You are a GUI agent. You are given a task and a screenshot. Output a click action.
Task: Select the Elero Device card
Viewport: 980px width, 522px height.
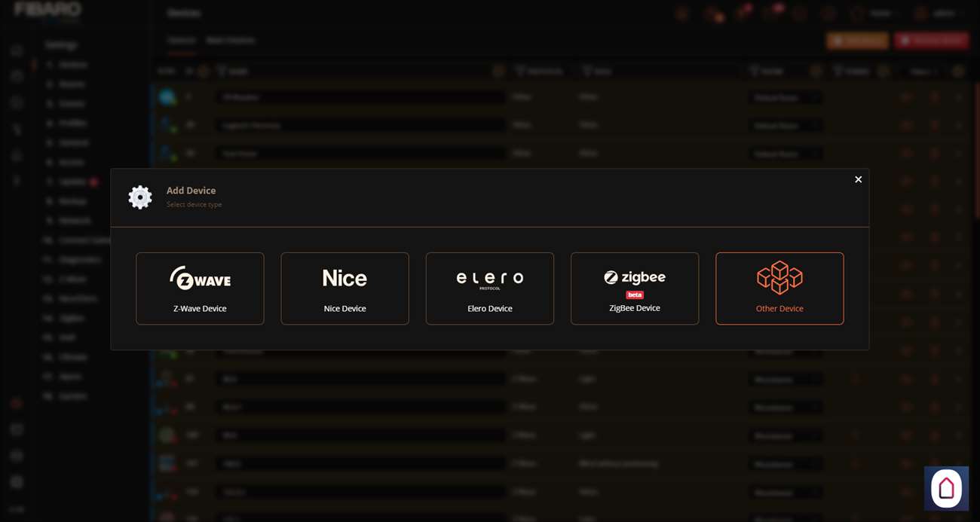(490, 288)
